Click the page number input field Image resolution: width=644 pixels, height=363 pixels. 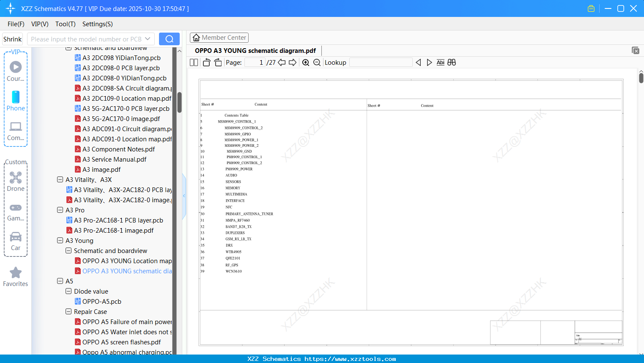(x=255, y=63)
